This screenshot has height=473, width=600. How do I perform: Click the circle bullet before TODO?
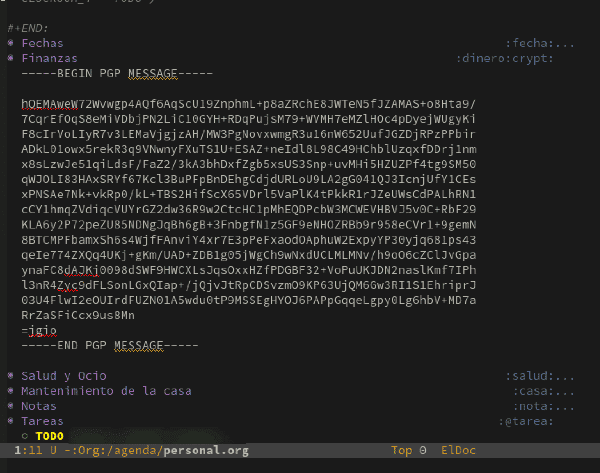[x=25, y=436]
